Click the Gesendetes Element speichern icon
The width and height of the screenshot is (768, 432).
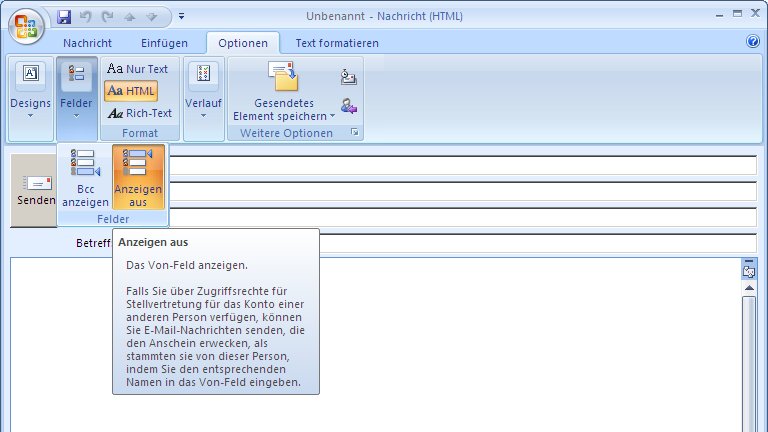coord(283,76)
